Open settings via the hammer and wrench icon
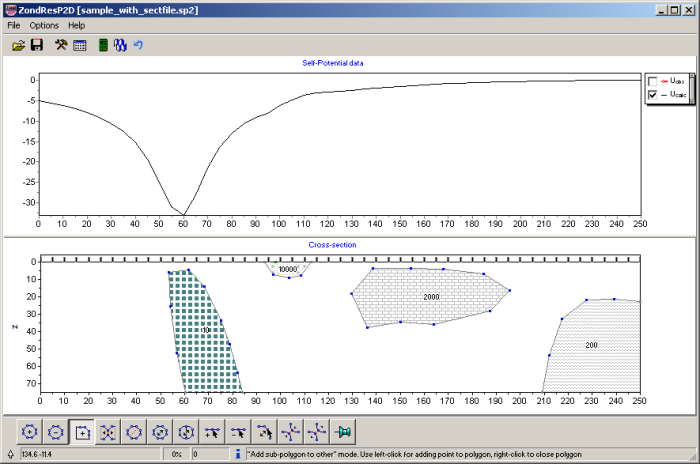 coord(61,45)
